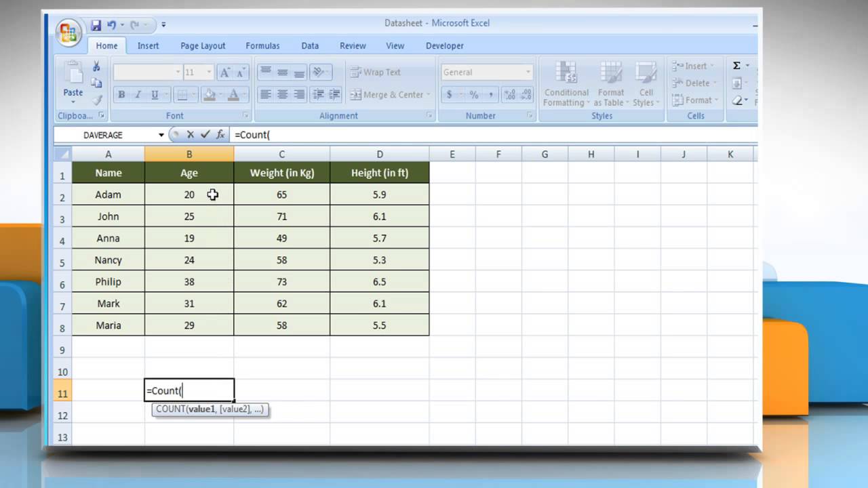Click the Orientation text-angle icon
The height and width of the screenshot is (488, 868).
pos(320,72)
